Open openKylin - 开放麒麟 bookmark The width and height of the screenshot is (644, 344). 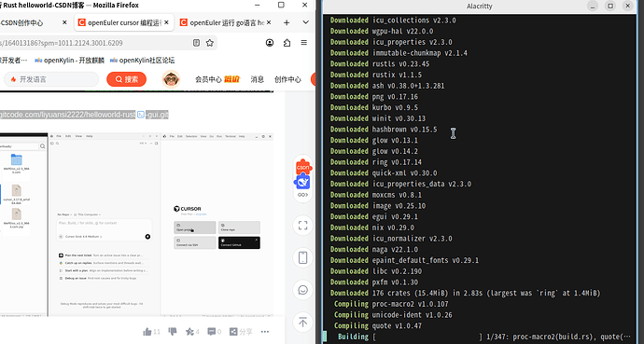69,61
